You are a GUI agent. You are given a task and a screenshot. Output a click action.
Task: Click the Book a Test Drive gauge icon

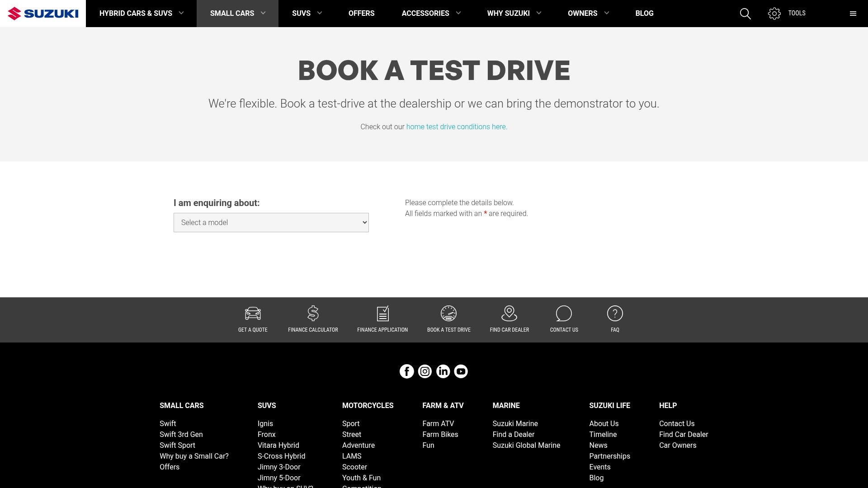449,313
